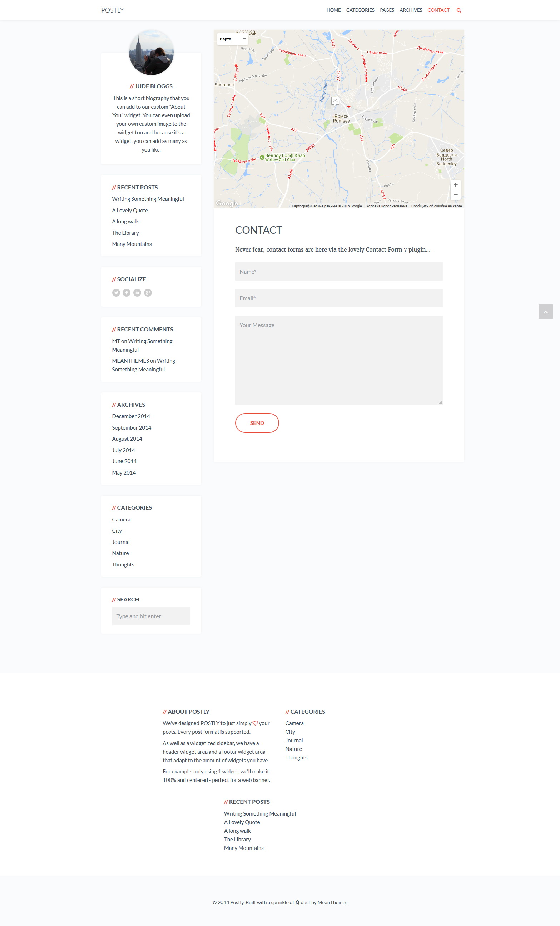560x926 pixels.
Task: Open sidebar Journal category
Action: point(121,542)
